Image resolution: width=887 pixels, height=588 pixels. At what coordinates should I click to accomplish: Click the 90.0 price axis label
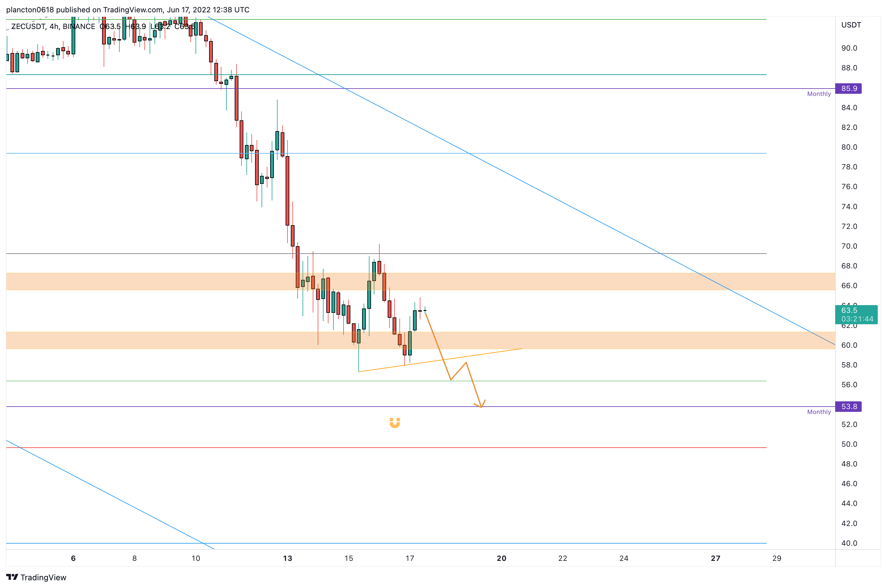coord(849,48)
